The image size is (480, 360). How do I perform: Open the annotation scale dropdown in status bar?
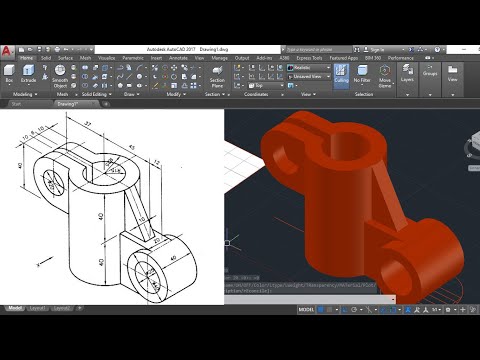[436, 310]
